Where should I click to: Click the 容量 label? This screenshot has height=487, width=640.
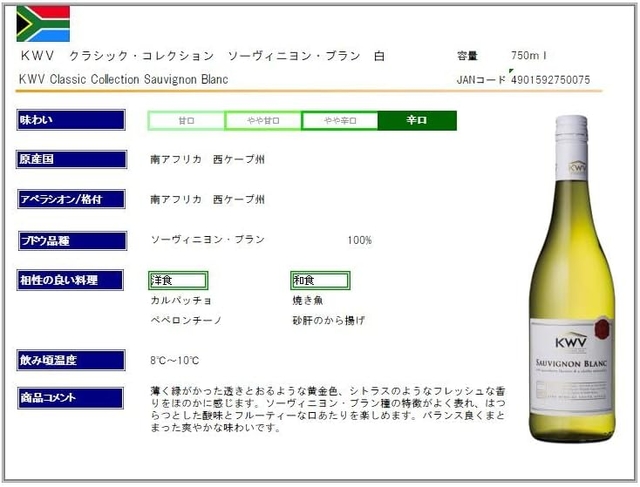coord(467,56)
